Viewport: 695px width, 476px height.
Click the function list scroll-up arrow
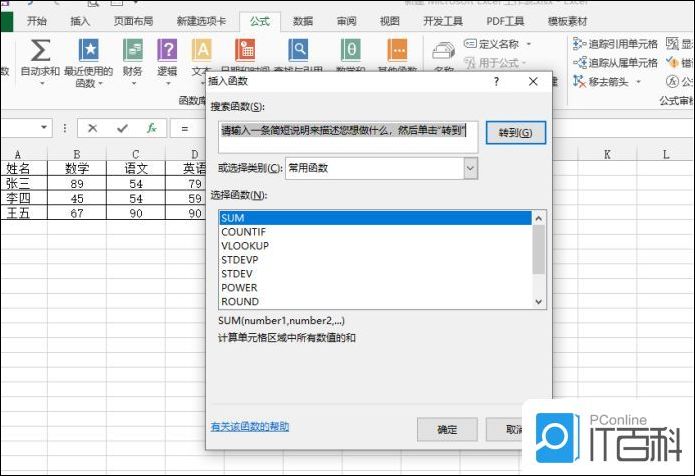[x=539, y=218]
